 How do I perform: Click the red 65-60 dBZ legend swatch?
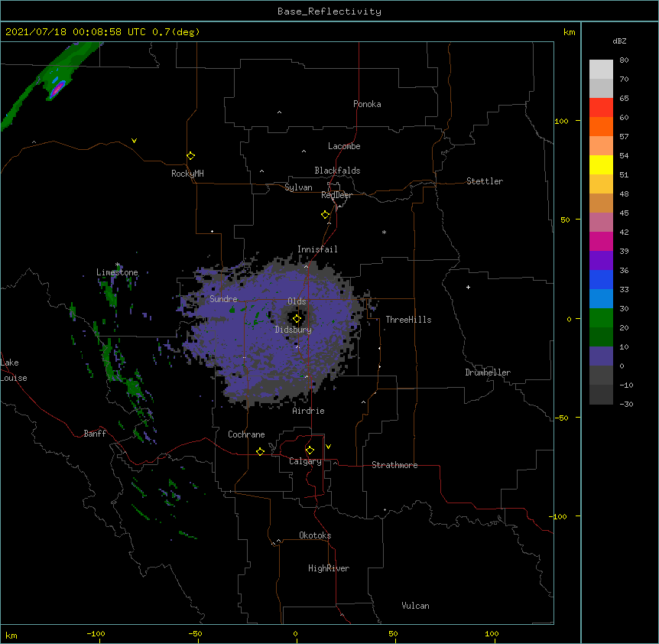601,108
